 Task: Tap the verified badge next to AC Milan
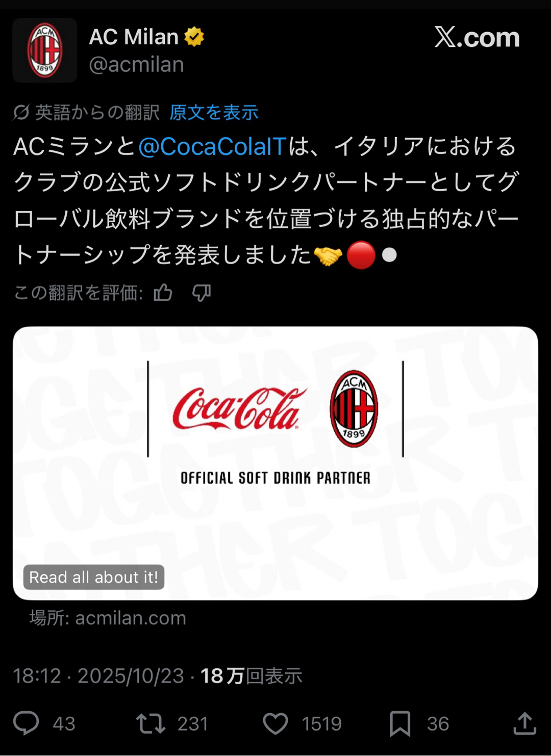[x=194, y=37]
